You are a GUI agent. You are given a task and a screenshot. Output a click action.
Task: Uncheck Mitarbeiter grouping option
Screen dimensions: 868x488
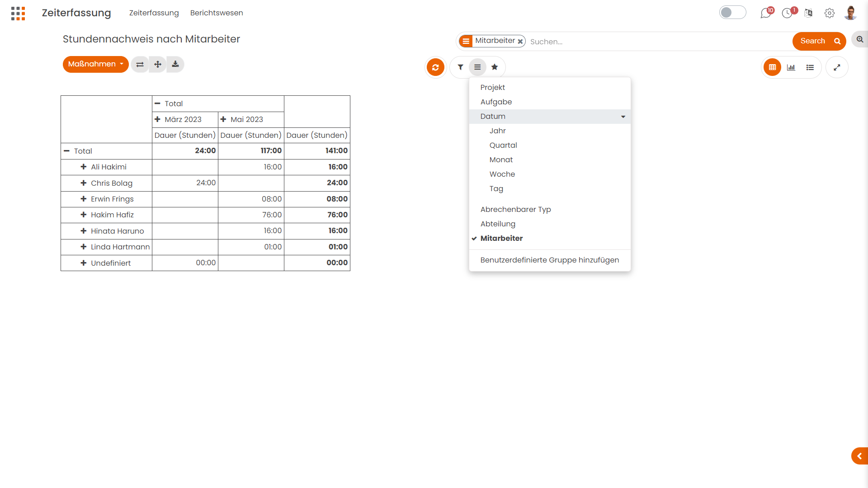click(550, 238)
